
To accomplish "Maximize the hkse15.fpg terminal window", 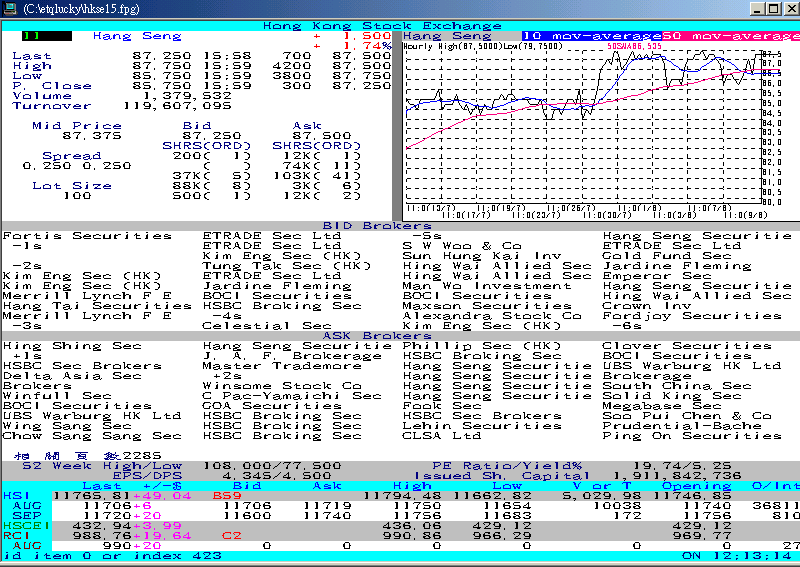I will (x=774, y=9).
